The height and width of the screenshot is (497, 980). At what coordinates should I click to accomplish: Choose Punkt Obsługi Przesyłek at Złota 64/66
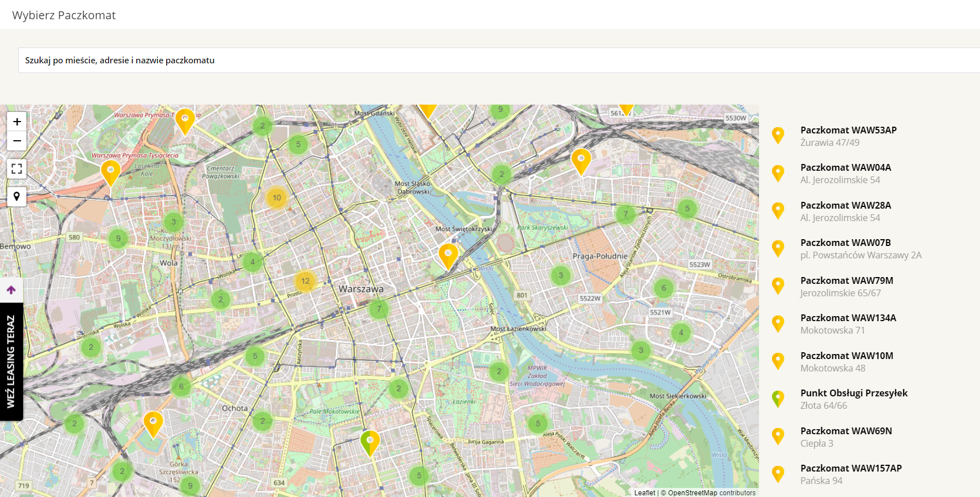click(853, 394)
